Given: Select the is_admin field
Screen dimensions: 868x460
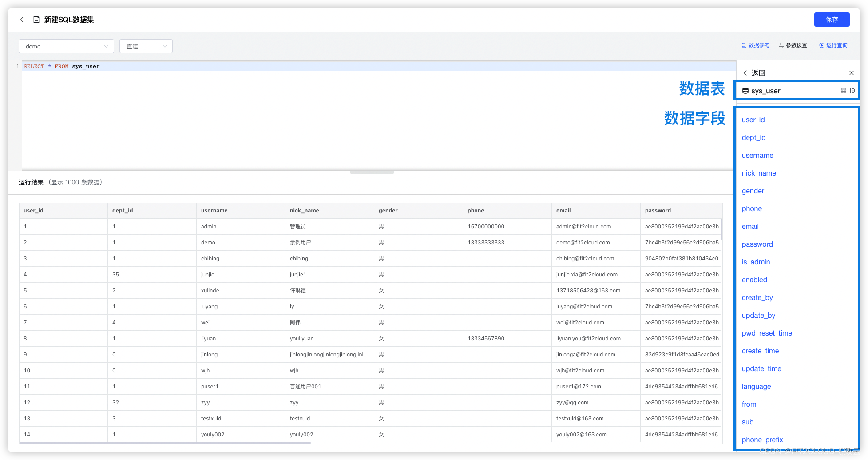Looking at the screenshot, I should pyautogui.click(x=756, y=262).
